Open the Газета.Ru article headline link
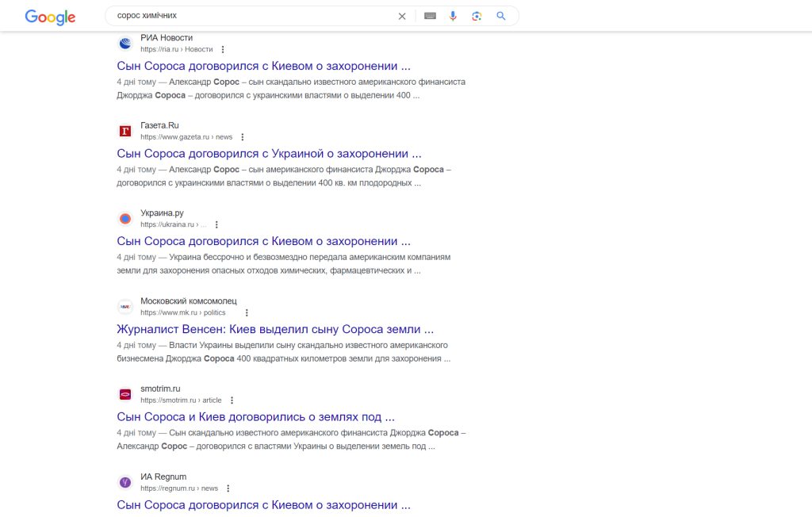Viewport: 812px width, 517px height. (x=269, y=154)
